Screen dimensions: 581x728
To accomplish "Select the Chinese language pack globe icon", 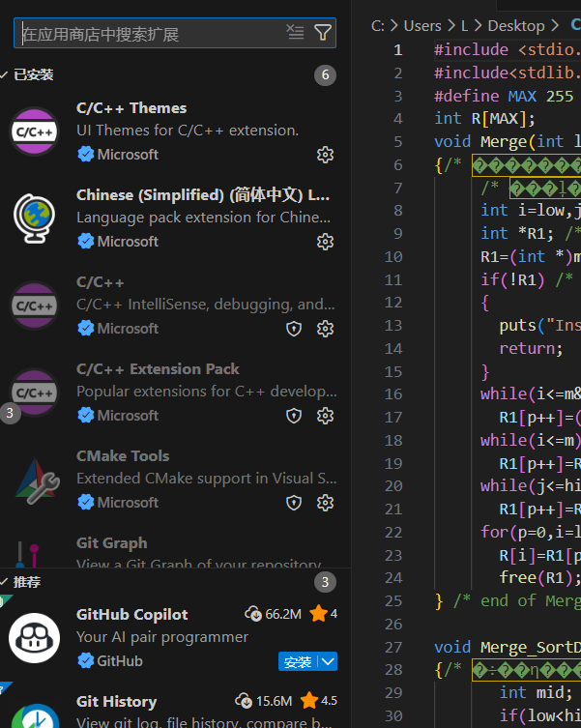I will point(35,218).
